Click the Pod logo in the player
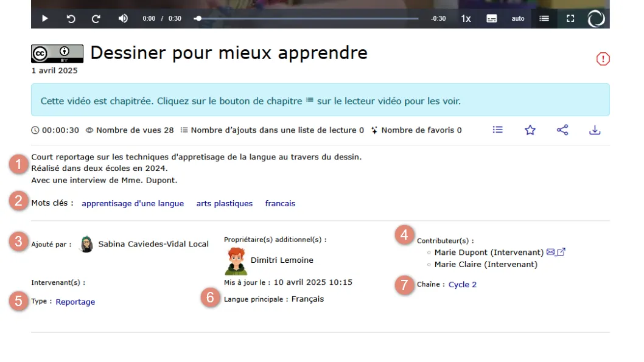The image size is (644, 362). (596, 18)
